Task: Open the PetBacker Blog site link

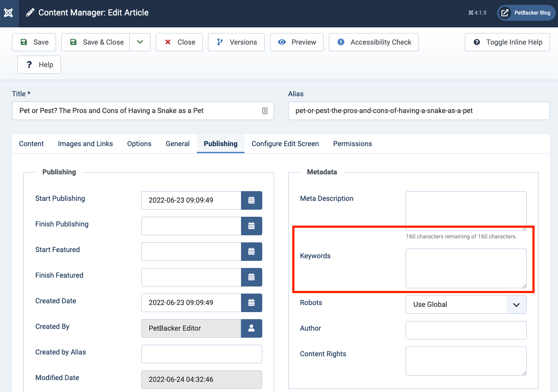Action: [526, 13]
